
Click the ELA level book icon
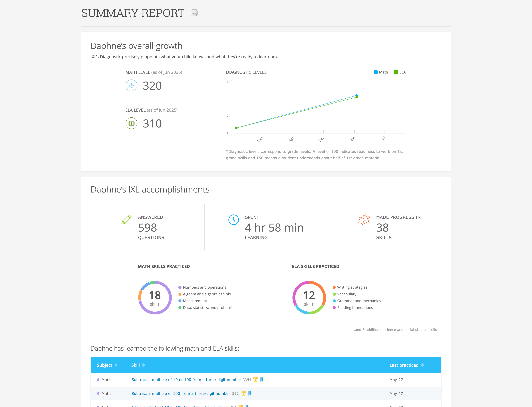[131, 123]
